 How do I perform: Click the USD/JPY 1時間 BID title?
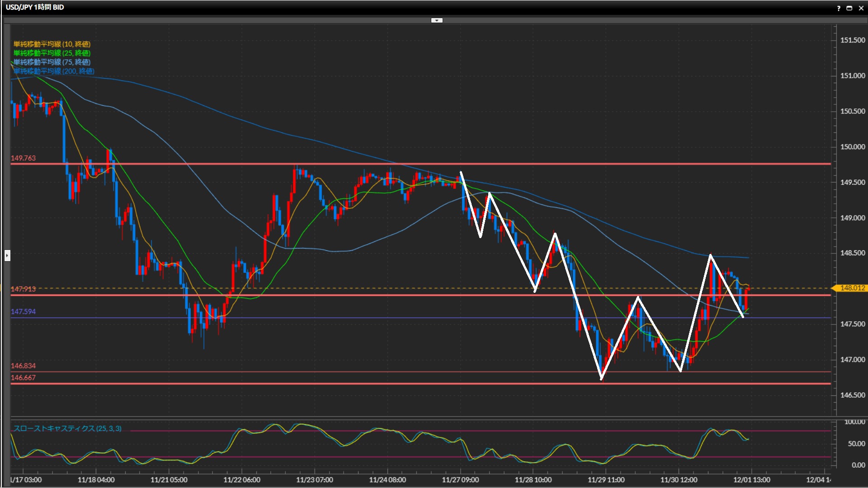(35, 7)
